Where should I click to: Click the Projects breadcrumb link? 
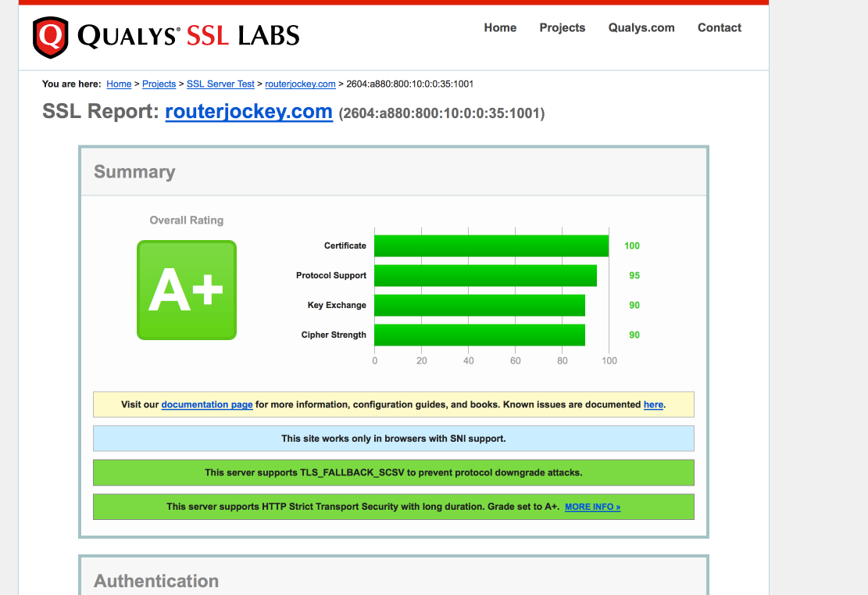coord(159,84)
